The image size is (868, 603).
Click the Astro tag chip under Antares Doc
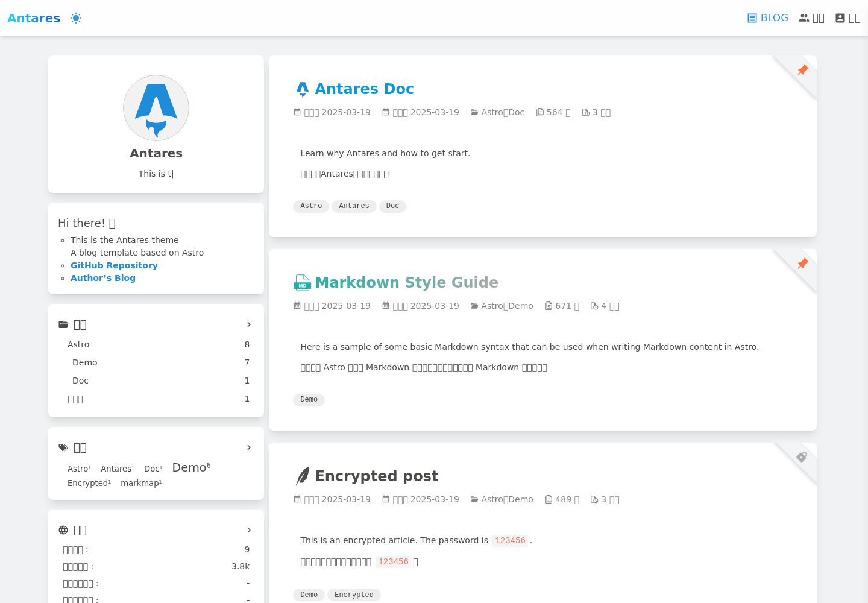coord(311,206)
